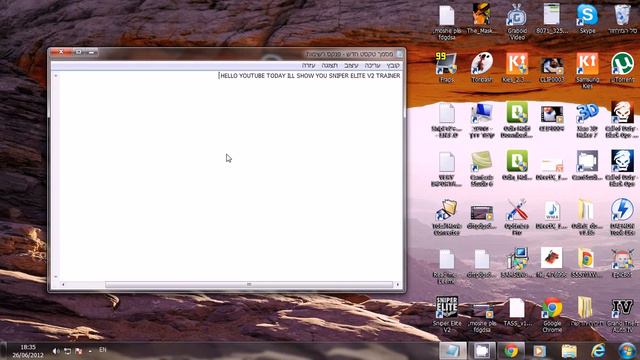Screen dimensions: 640x360
Task: Open Windows Media Player on taskbar
Action: coord(540,351)
